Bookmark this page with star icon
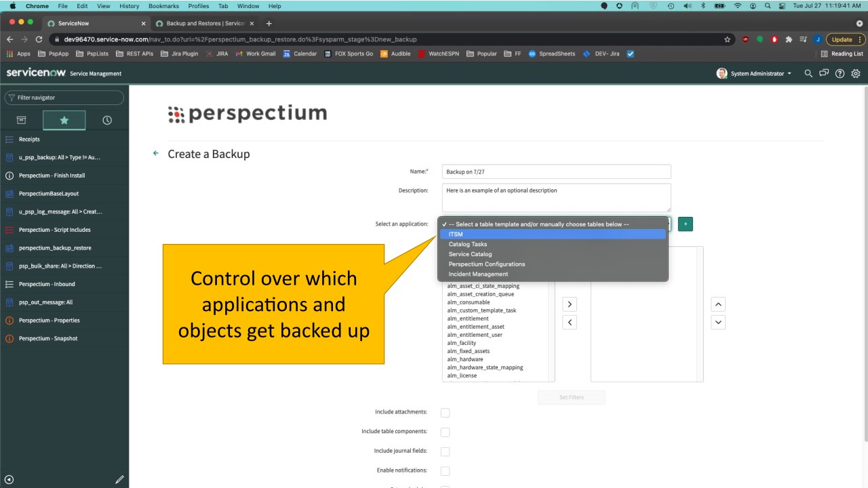The image size is (868, 488). point(728,39)
